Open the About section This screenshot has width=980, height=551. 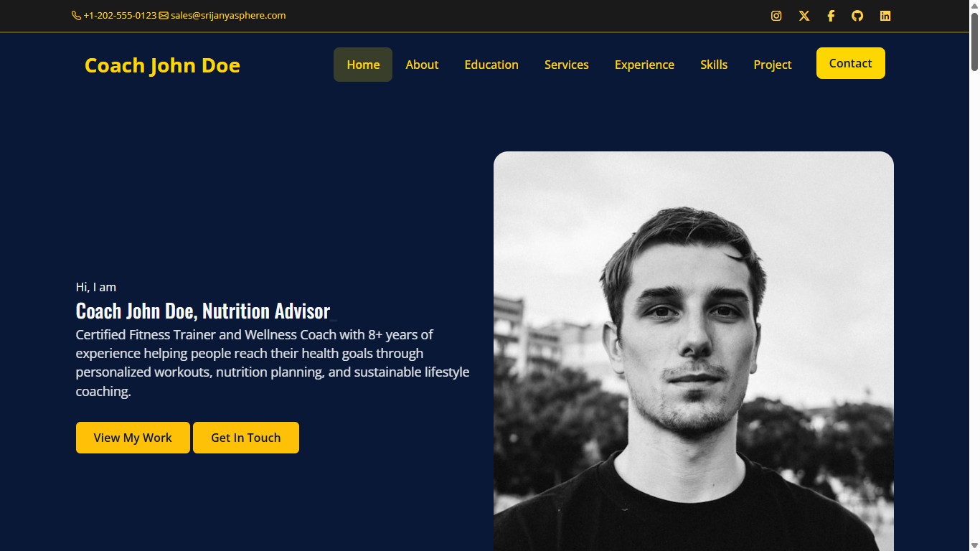(x=422, y=65)
